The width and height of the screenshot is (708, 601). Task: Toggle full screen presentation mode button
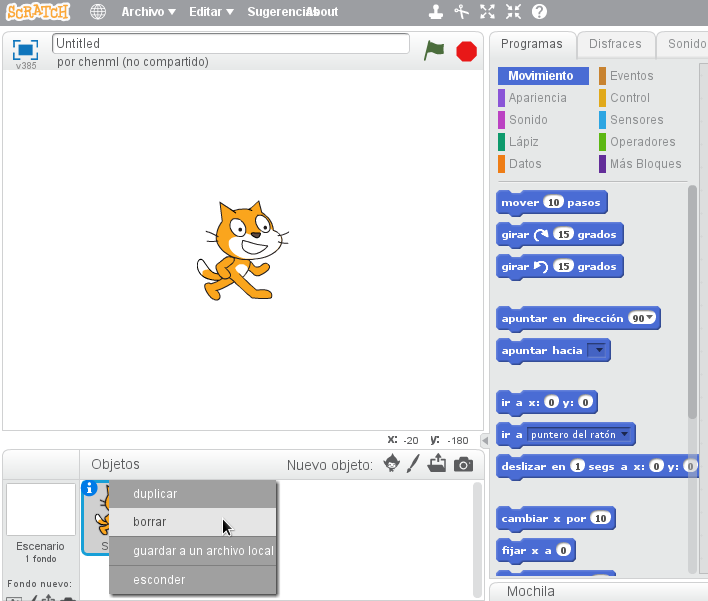click(25, 49)
